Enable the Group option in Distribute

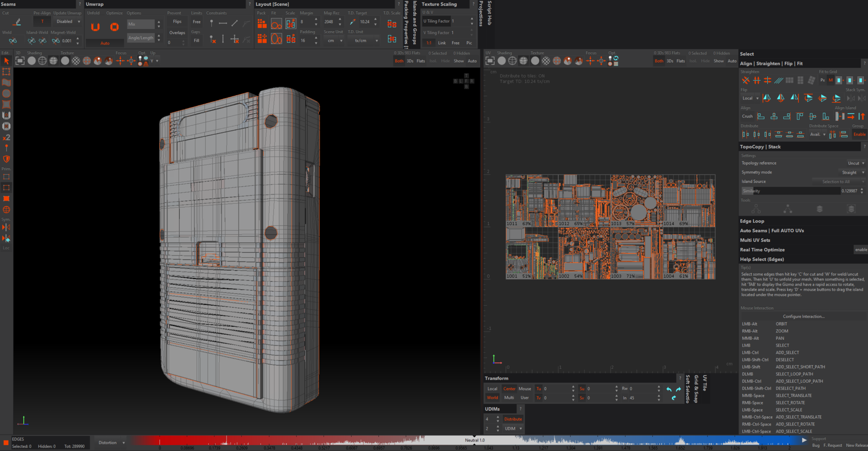pyautogui.click(x=859, y=135)
